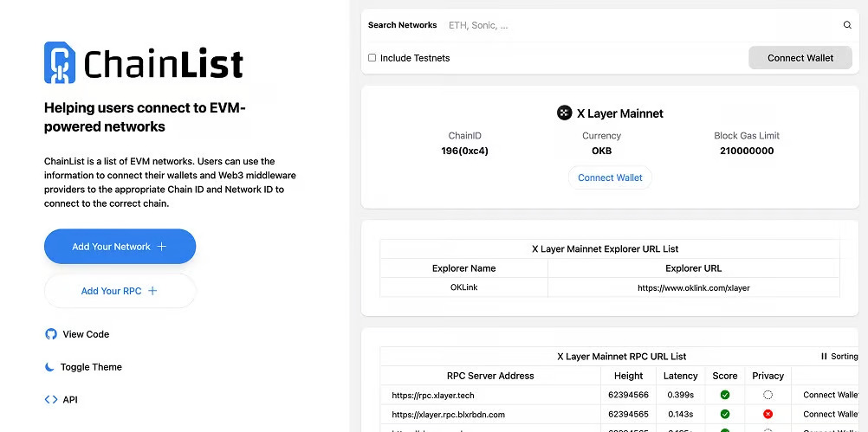Click the X Layer Mainnet Explorer URL List heading

click(x=605, y=249)
